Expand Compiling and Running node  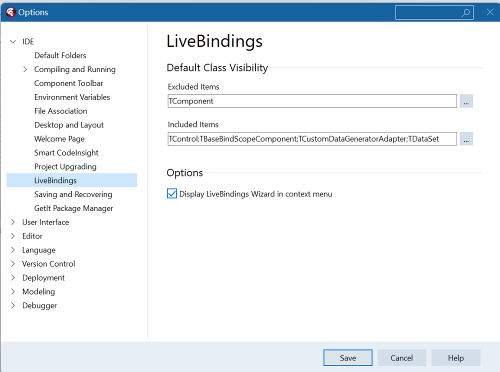[25, 69]
